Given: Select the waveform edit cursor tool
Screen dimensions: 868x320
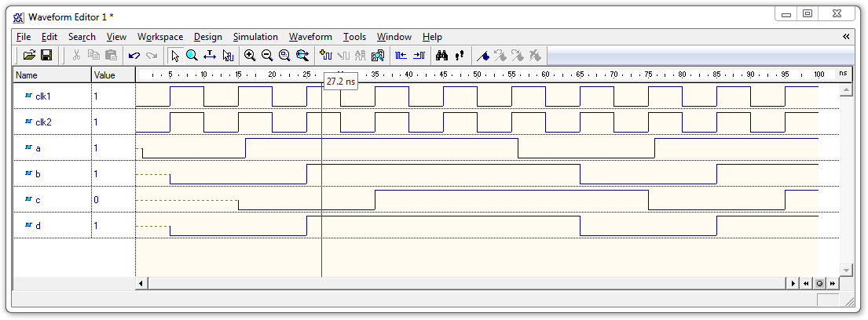Looking at the screenshot, I should pyautogui.click(x=228, y=55).
